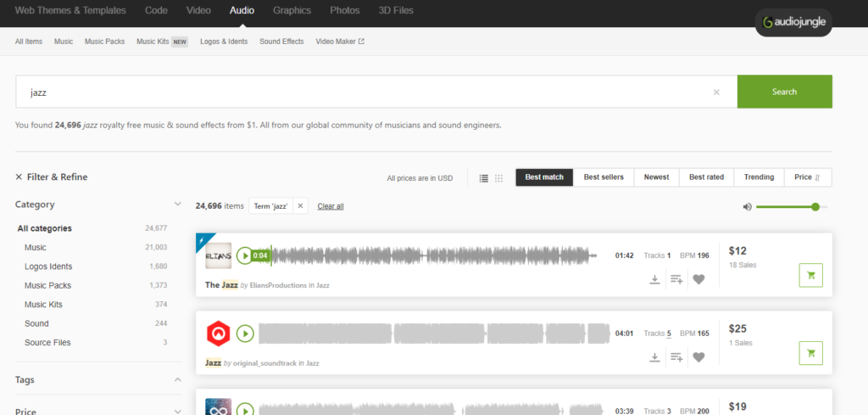Open the 'Jazz' track title link

(213, 363)
